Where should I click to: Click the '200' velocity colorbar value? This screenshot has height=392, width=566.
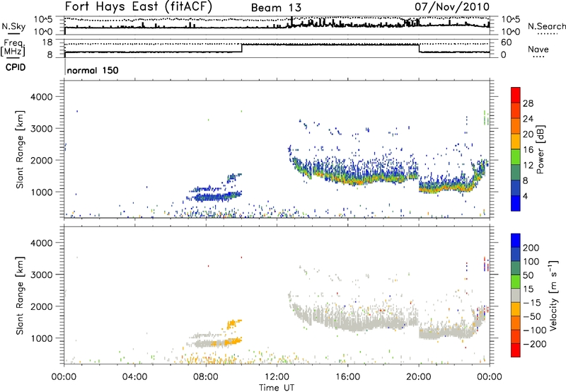click(531, 248)
